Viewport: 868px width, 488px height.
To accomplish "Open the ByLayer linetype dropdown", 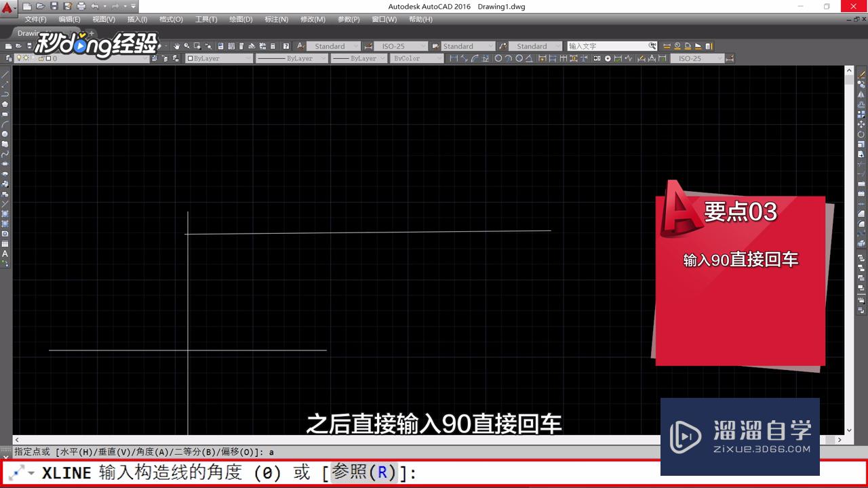I will pos(292,58).
